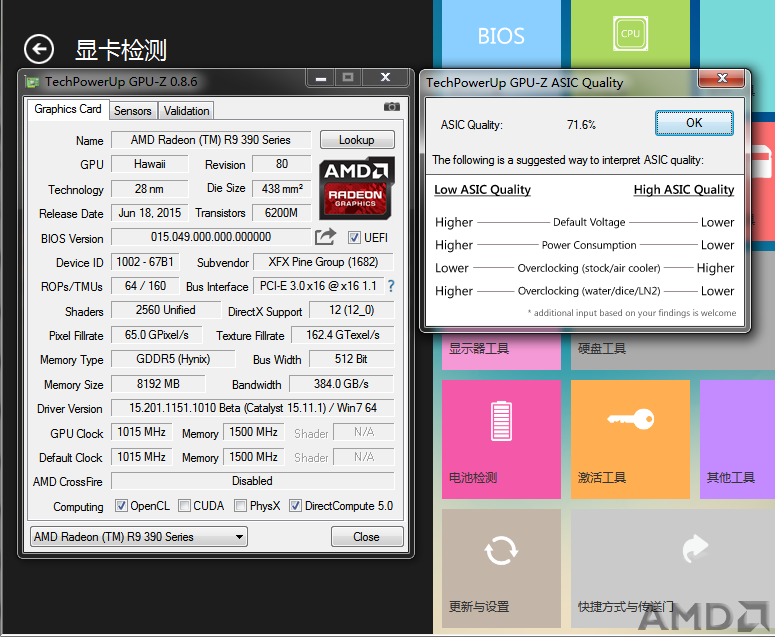Click the Pixel Fillrate 65.0 GPixel/s field
775x637 pixels.
pos(157,335)
